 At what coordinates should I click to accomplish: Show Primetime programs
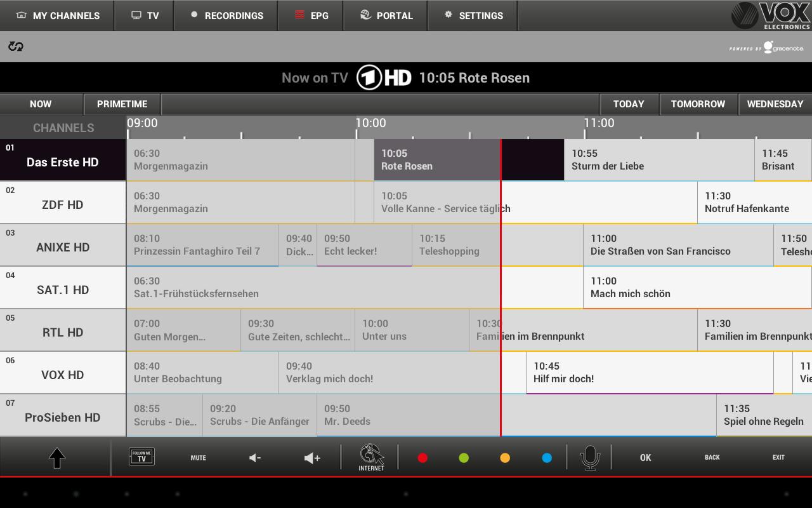(122, 104)
